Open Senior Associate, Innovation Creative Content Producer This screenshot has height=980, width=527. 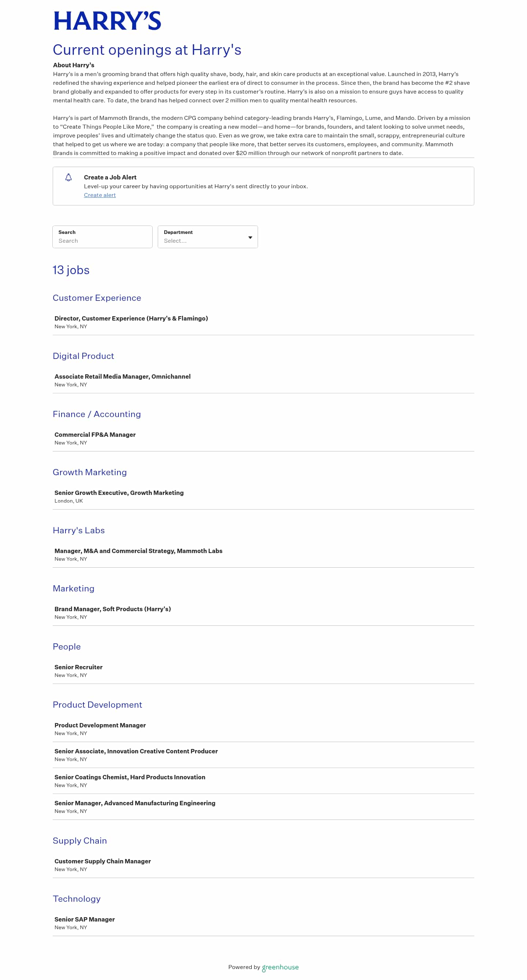point(136,751)
